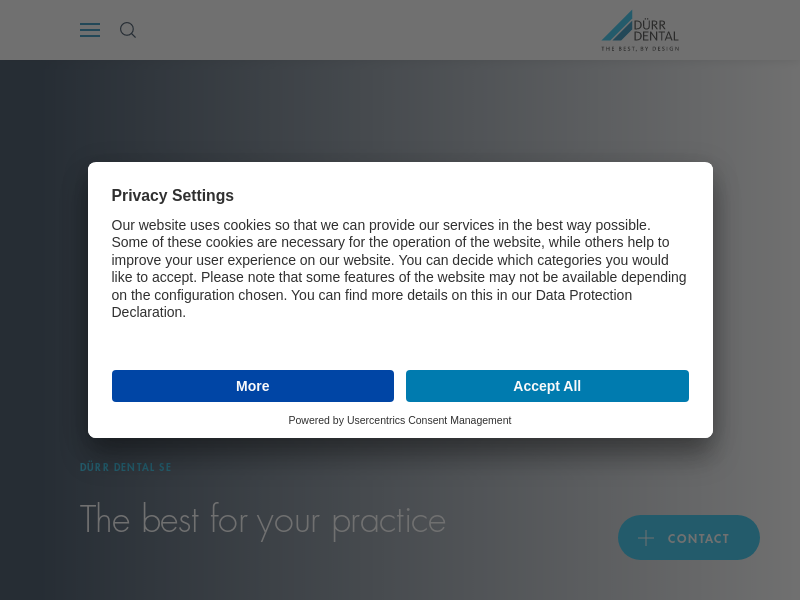Click the DÜRR DENTAL SE label

click(x=126, y=467)
